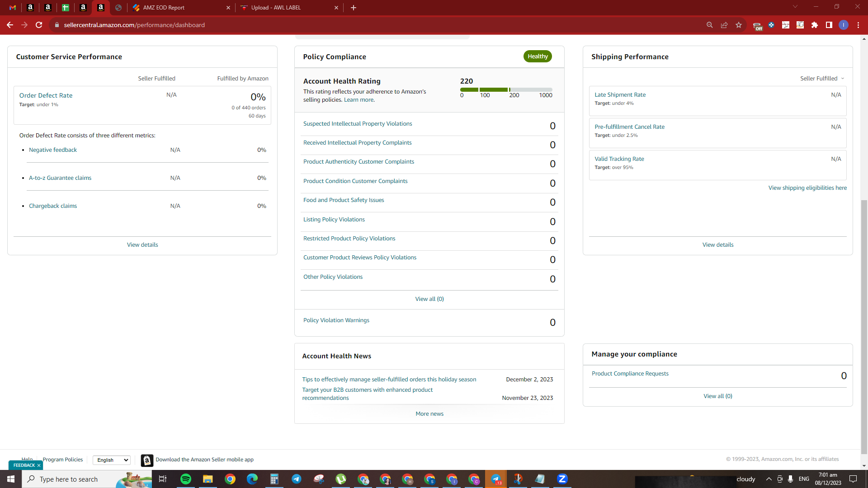The image size is (868, 488).
Task: Change the English language dropdown
Action: [x=112, y=460]
